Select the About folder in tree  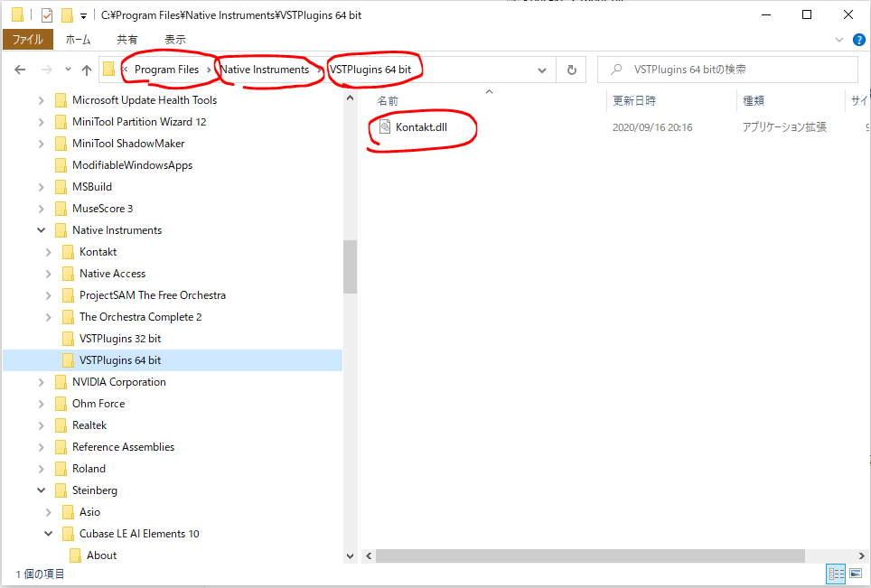click(102, 555)
